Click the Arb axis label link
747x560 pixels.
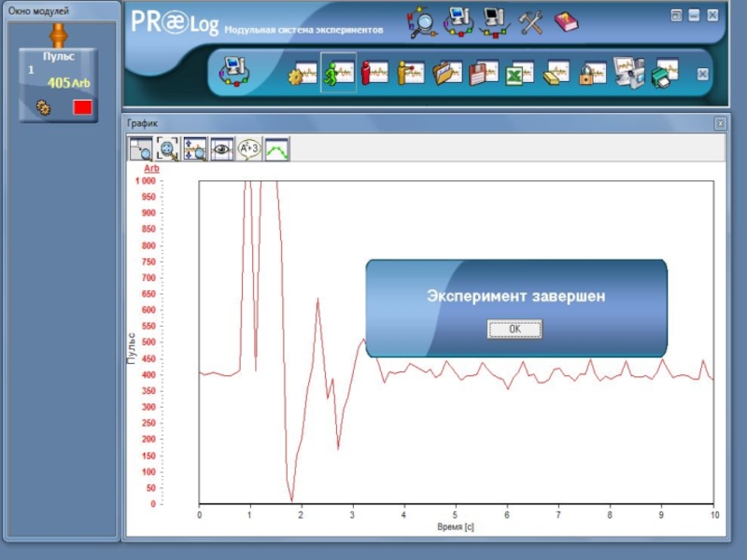[x=151, y=168]
